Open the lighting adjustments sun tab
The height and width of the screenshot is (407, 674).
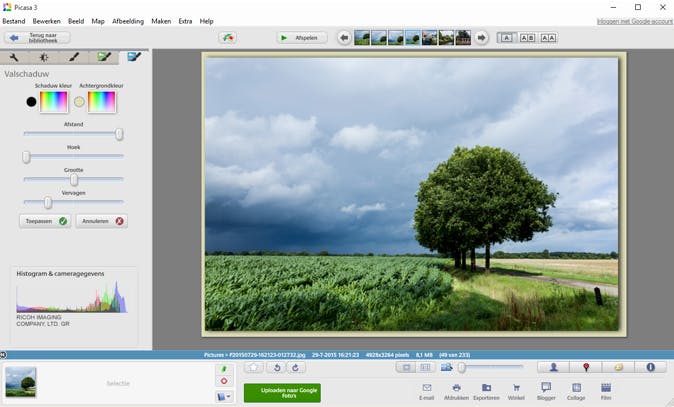click(43, 57)
